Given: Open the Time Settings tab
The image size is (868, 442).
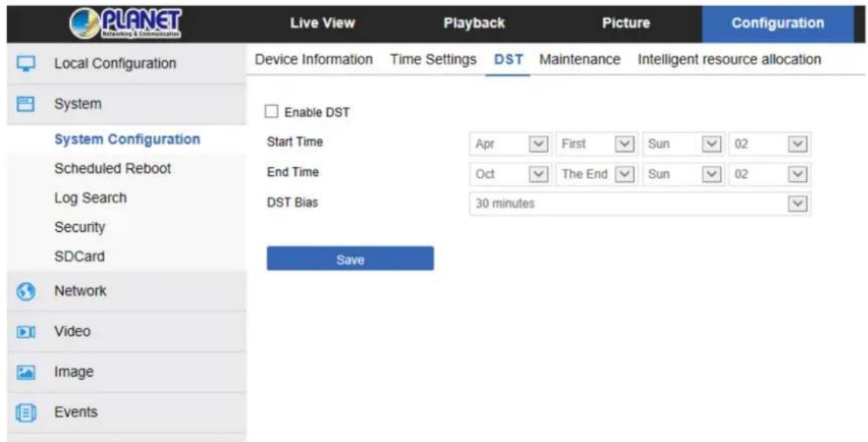Looking at the screenshot, I should 433,59.
